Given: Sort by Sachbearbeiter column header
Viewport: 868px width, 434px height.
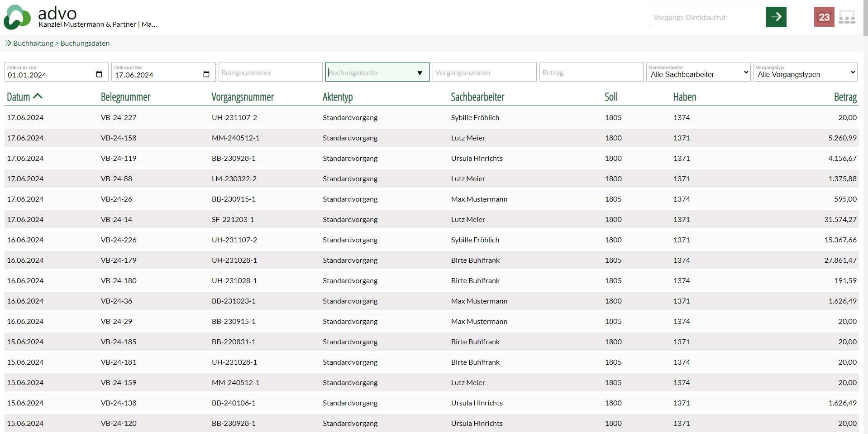Looking at the screenshot, I should point(477,97).
